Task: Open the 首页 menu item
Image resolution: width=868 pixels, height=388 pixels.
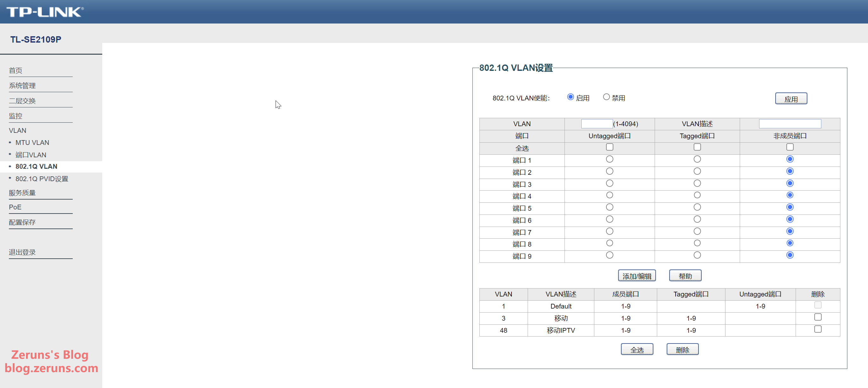Action: pyautogui.click(x=16, y=71)
